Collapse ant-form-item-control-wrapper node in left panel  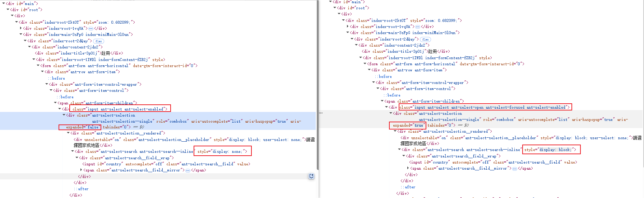tap(47, 84)
